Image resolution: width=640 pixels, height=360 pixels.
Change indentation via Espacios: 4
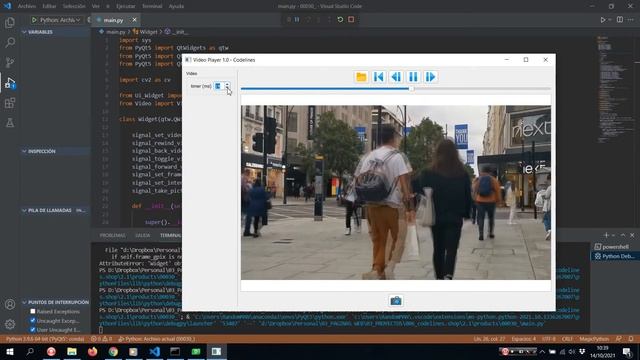tap(524, 339)
